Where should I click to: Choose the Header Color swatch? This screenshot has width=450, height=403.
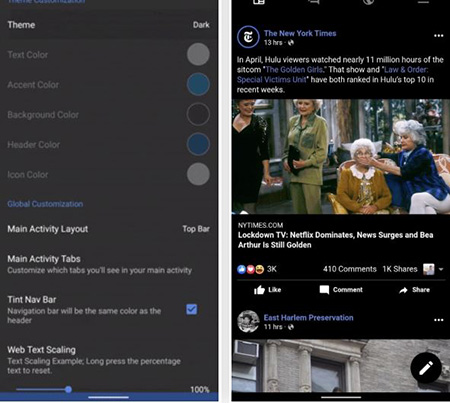click(198, 144)
